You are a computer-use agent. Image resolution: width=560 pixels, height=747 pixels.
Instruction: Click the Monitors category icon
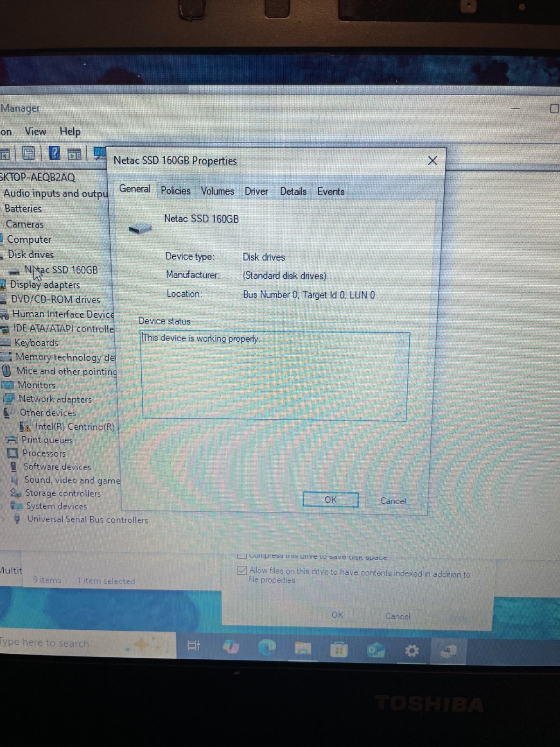click(7, 385)
